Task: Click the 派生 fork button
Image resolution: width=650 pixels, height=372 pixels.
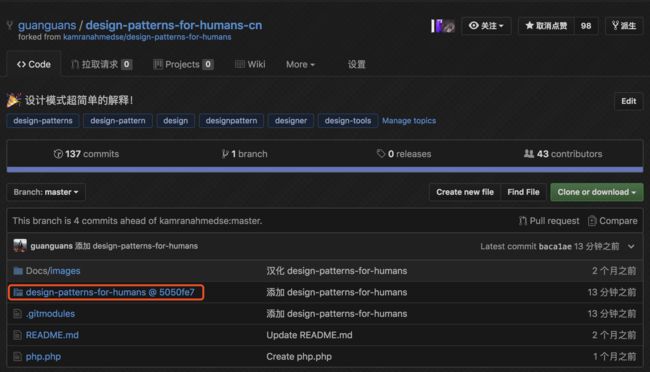Action: click(624, 26)
